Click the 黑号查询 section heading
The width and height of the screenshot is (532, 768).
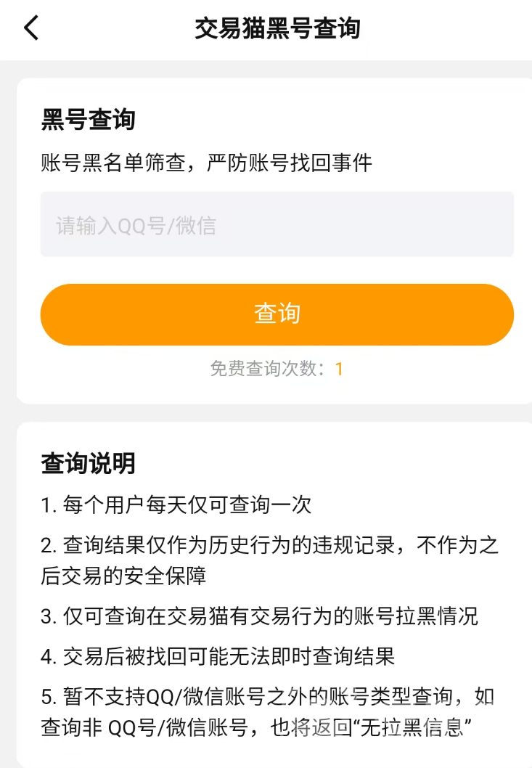[88, 118]
